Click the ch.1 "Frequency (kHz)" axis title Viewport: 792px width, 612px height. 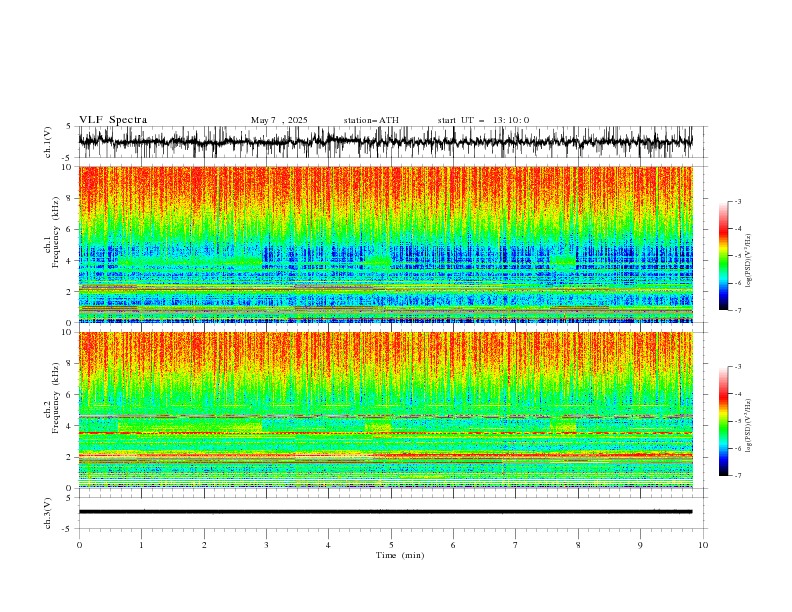55,233
